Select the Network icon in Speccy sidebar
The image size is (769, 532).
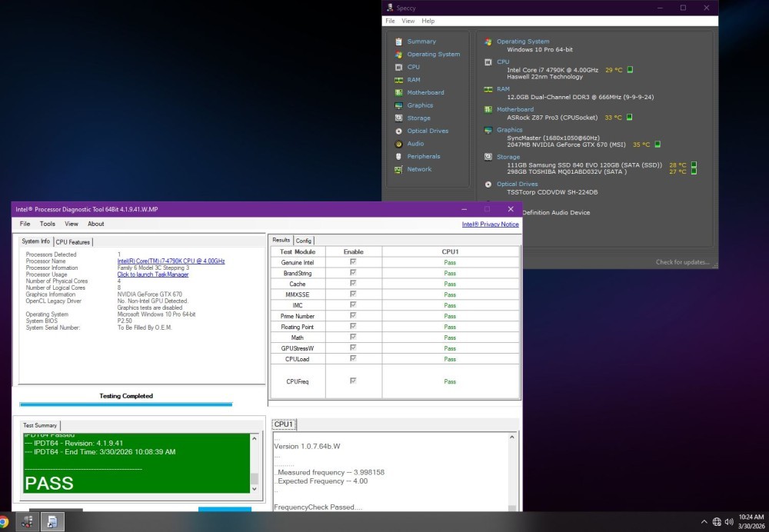pyautogui.click(x=398, y=169)
